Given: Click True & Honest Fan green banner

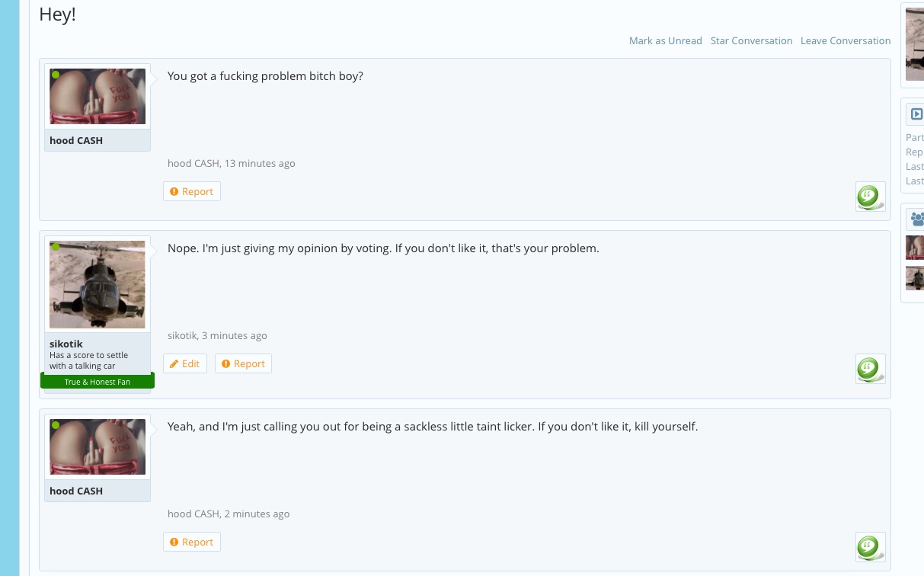Looking at the screenshot, I should click(98, 381).
